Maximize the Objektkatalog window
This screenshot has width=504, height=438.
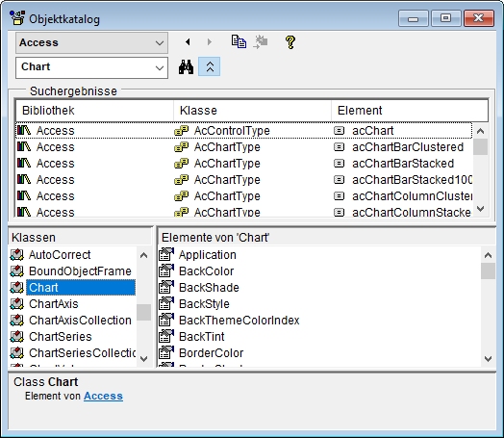[x=446, y=18]
